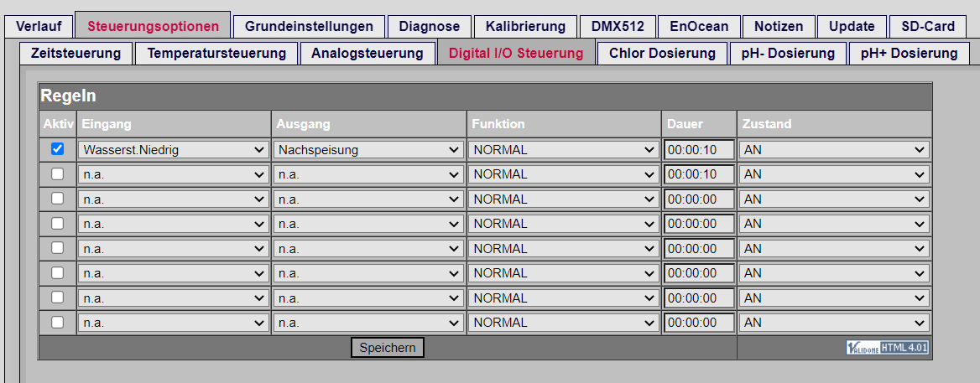Screen dimensions: 980x383
Task: Open the Verlauf tab
Action: click(x=39, y=26)
